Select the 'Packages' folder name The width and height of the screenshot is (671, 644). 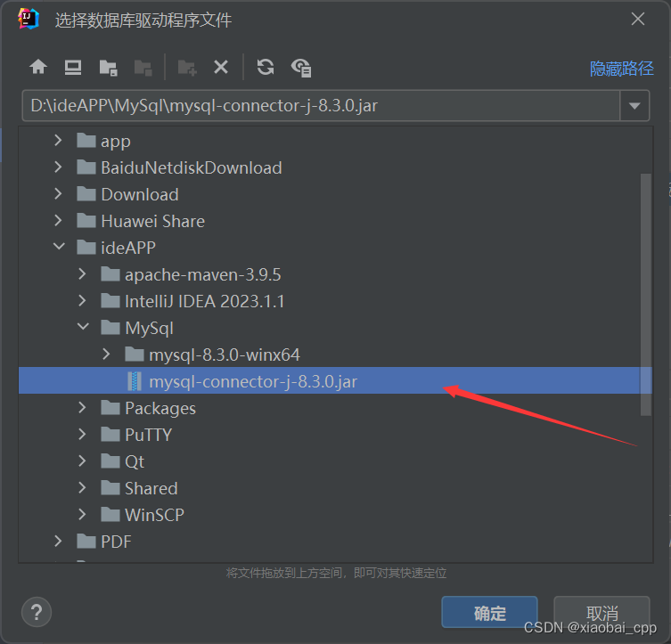160,408
